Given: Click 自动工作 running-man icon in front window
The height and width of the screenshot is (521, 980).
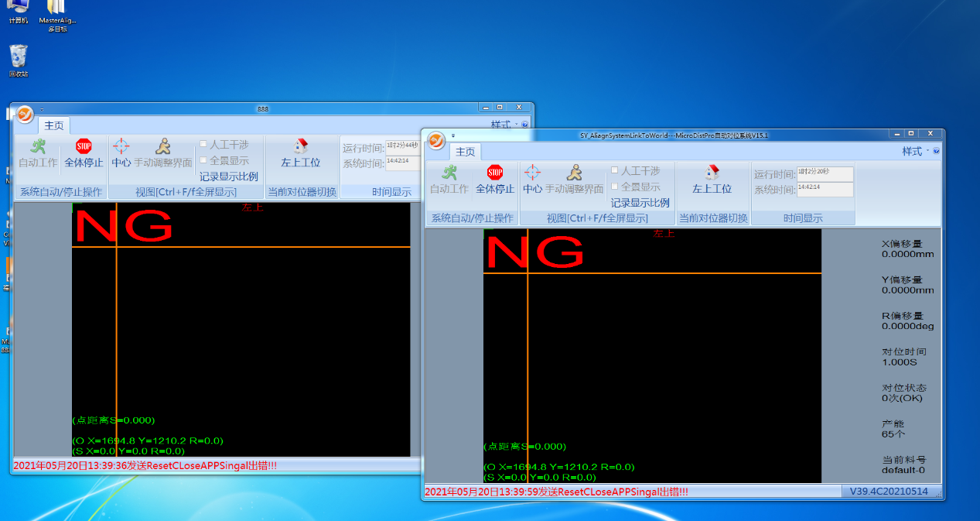Looking at the screenshot, I should [x=449, y=173].
